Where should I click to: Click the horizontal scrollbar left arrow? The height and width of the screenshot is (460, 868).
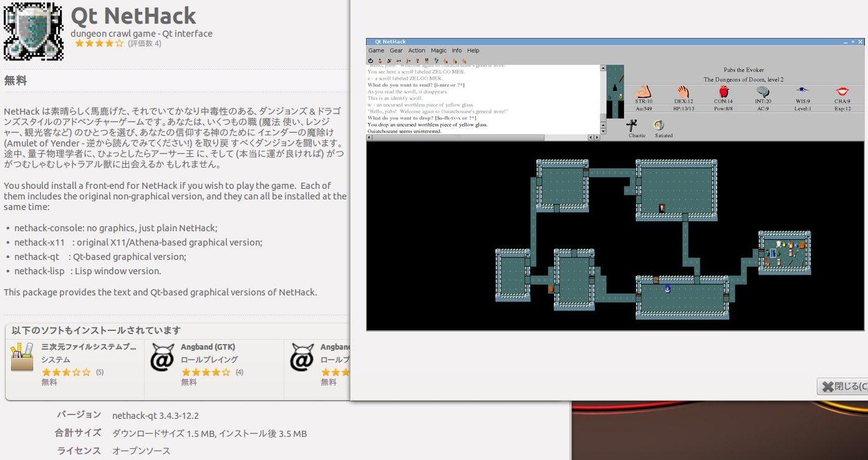point(369,137)
